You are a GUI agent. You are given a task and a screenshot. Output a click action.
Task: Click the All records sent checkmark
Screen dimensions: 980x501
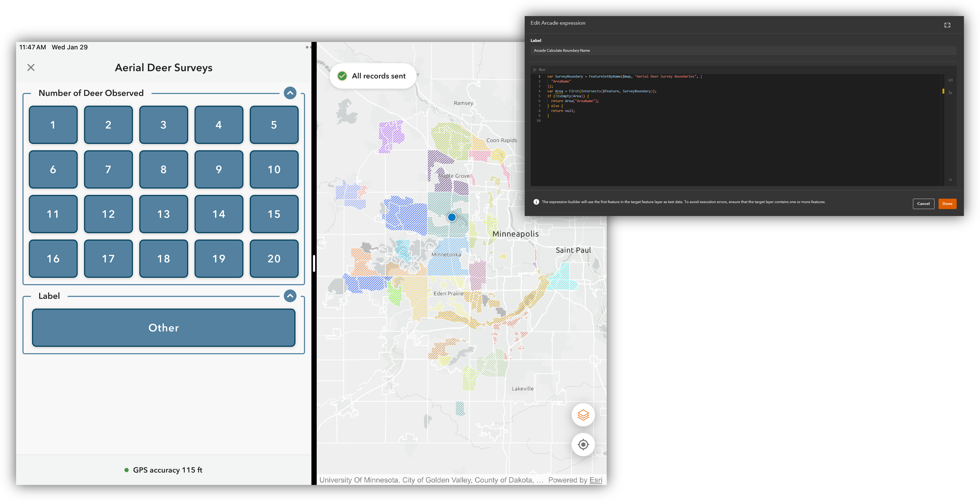click(342, 76)
